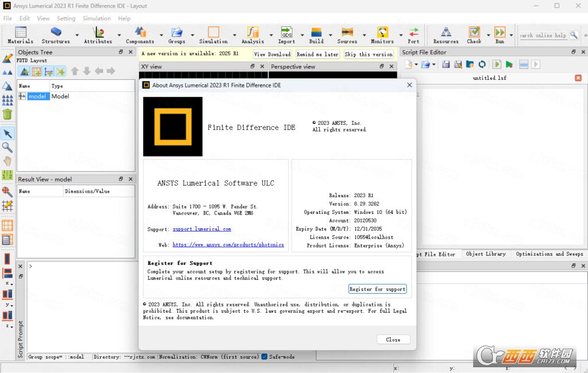The image size is (588, 373).
Task: Click the Groups folder icon
Action: coord(177,32)
